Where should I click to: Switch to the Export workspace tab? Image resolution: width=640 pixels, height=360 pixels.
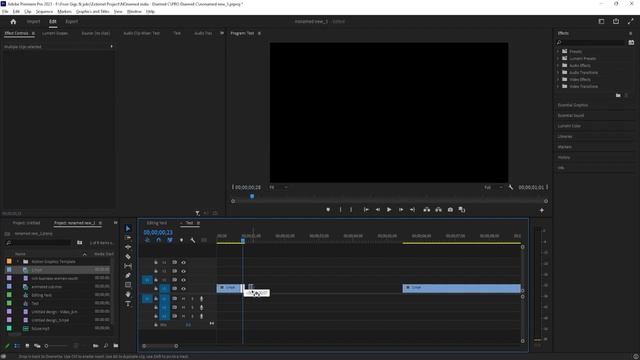(72, 22)
